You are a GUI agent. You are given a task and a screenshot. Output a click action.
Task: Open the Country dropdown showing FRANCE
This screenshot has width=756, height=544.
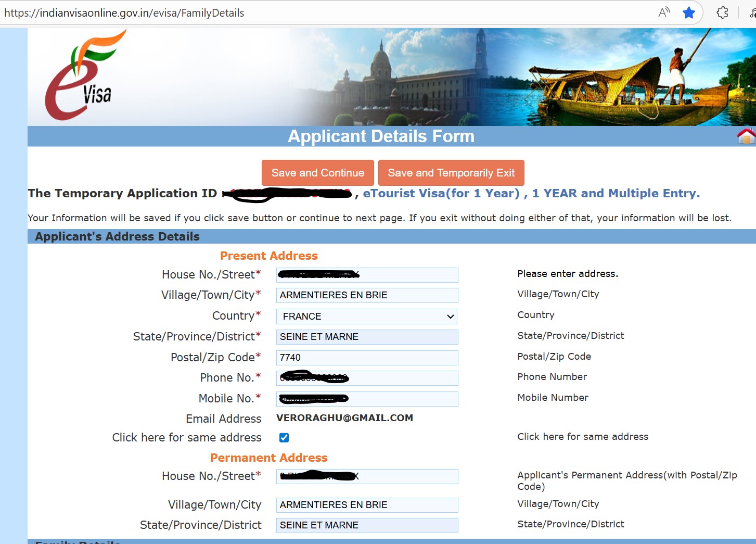coord(367,317)
